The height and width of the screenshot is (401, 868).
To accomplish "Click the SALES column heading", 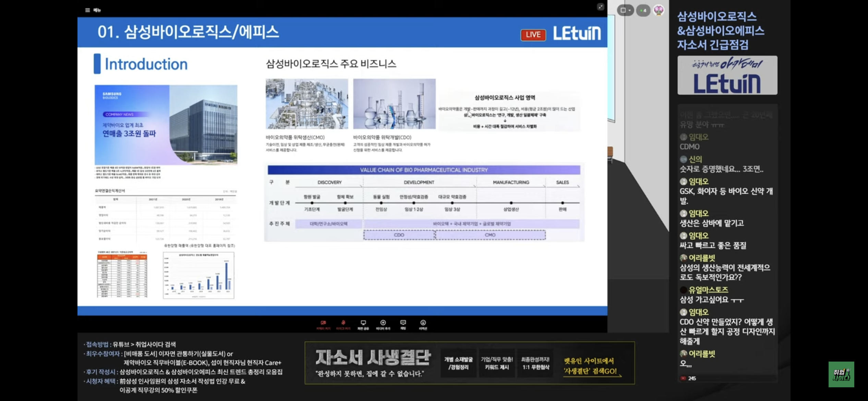I will pyautogui.click(x=562, y=182).
